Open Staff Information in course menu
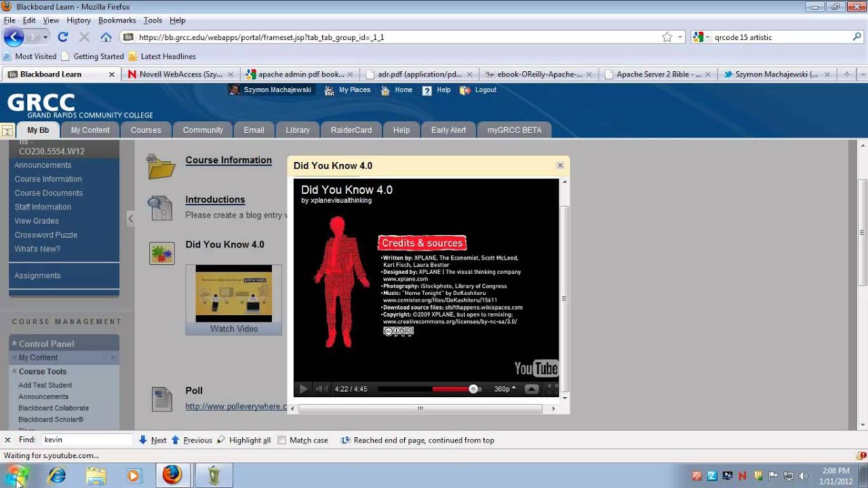The width and height of the screenshot is (868, 488). point(43,207)
